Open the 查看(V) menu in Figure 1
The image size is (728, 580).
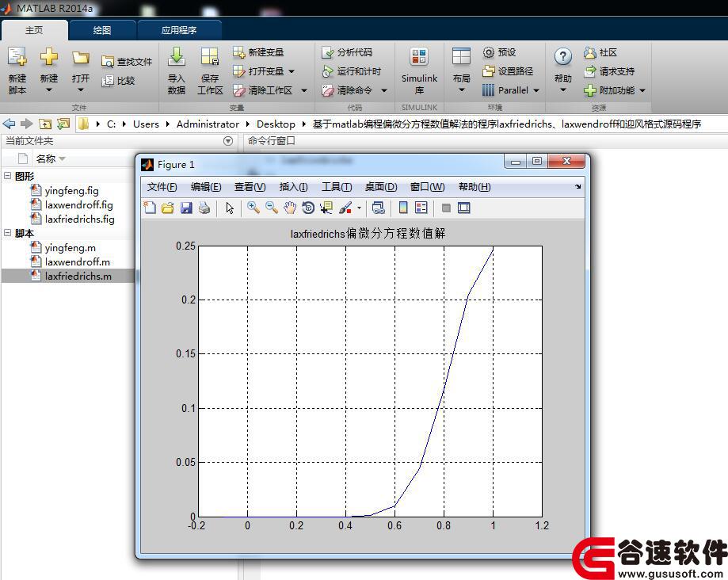coord(250,187)
